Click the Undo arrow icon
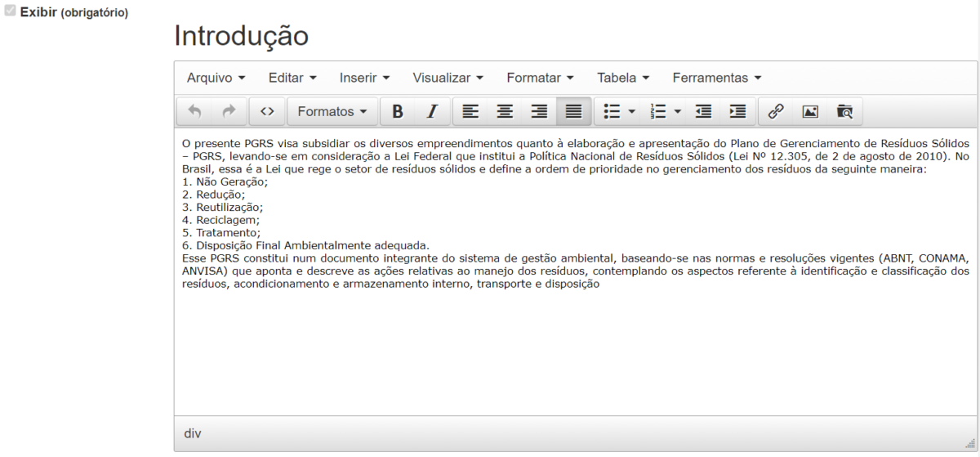980x457 pixels. pos(194,111)
